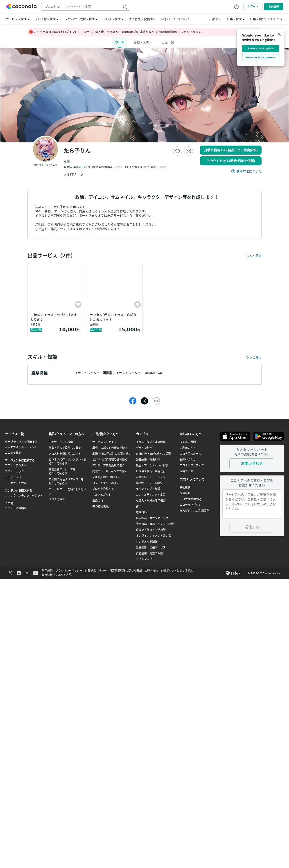Click Browse in Japanese button
Image resolution: width=289 pixels, height=868 pixels.
pyautogui.click(x=260, y=58)
